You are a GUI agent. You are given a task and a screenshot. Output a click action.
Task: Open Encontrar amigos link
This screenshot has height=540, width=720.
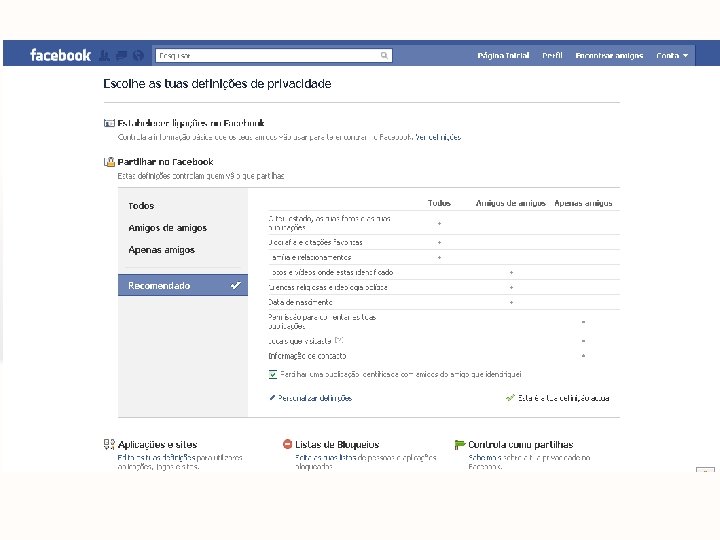pos(609,56)
